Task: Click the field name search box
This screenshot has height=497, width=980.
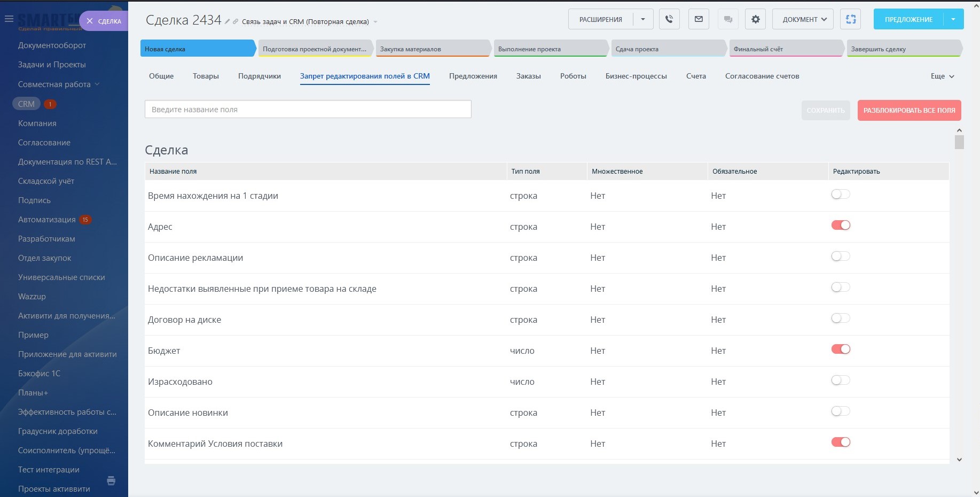Action: tap(308, 110)
